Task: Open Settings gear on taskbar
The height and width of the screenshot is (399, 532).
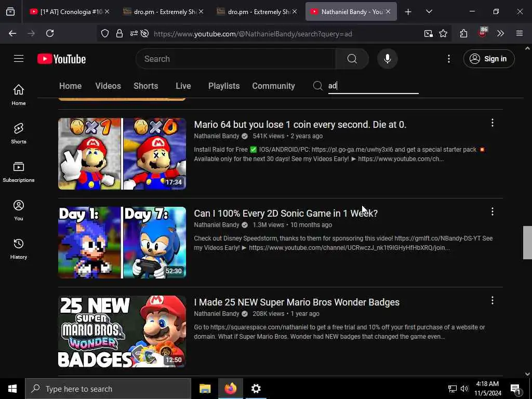Action: coord(256,389)
